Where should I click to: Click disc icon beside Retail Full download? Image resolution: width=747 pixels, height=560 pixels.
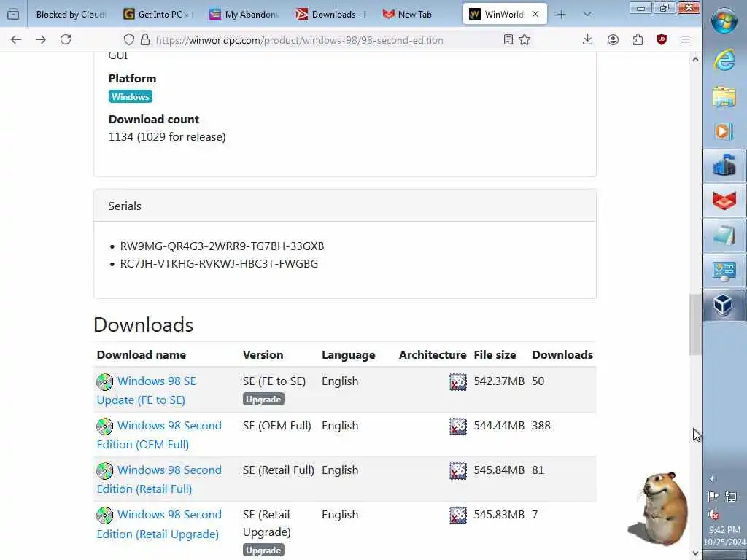(x=105, y=471)
